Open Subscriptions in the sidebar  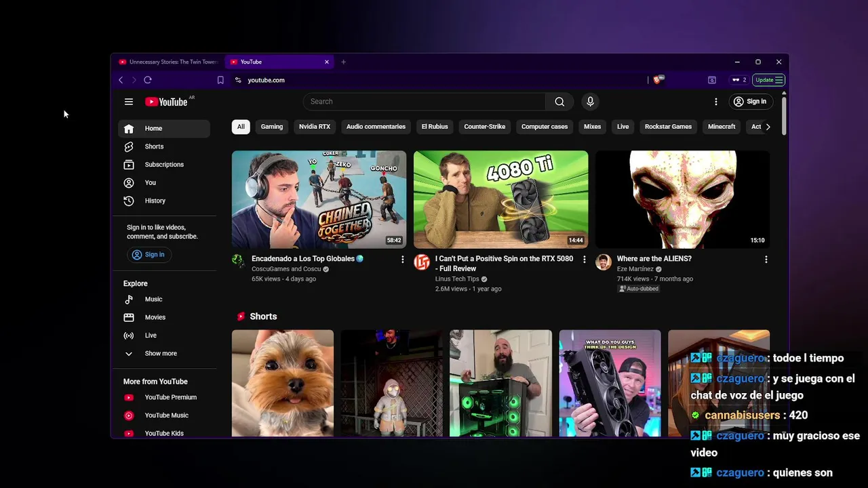coord(164,165)
